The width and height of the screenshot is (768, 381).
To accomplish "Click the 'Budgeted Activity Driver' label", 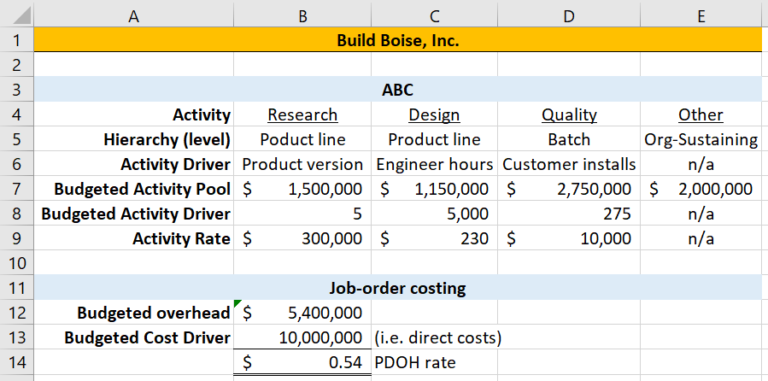I will coord(134,214).
